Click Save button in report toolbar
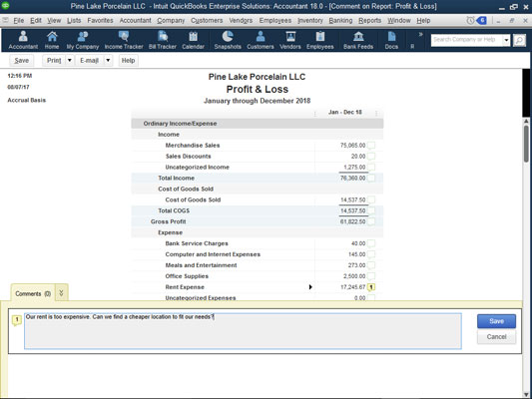532x399 pixels. tap(21, 60)
